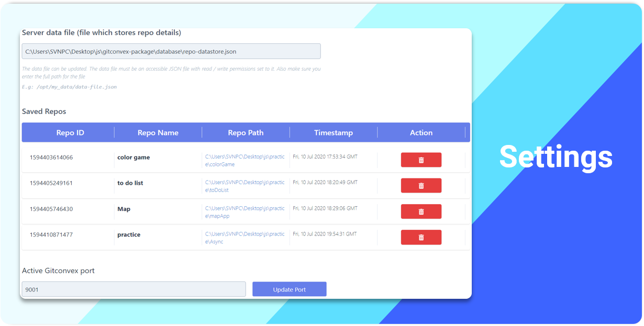Screen dimensions: 644x326
Task: Click the Repo ID column header
Action: pos(70,133)
